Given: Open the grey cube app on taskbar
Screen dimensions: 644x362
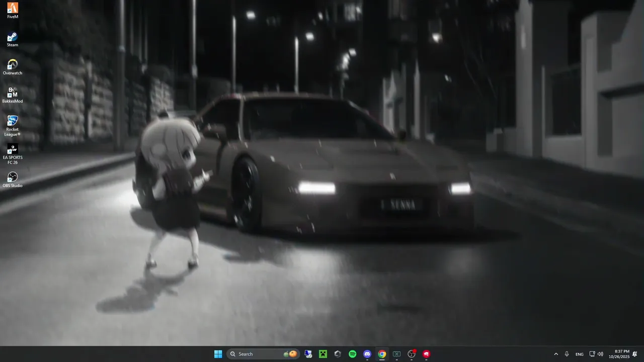Looking at the screenshot, I should pyautogui.click(x=338, y=354).
